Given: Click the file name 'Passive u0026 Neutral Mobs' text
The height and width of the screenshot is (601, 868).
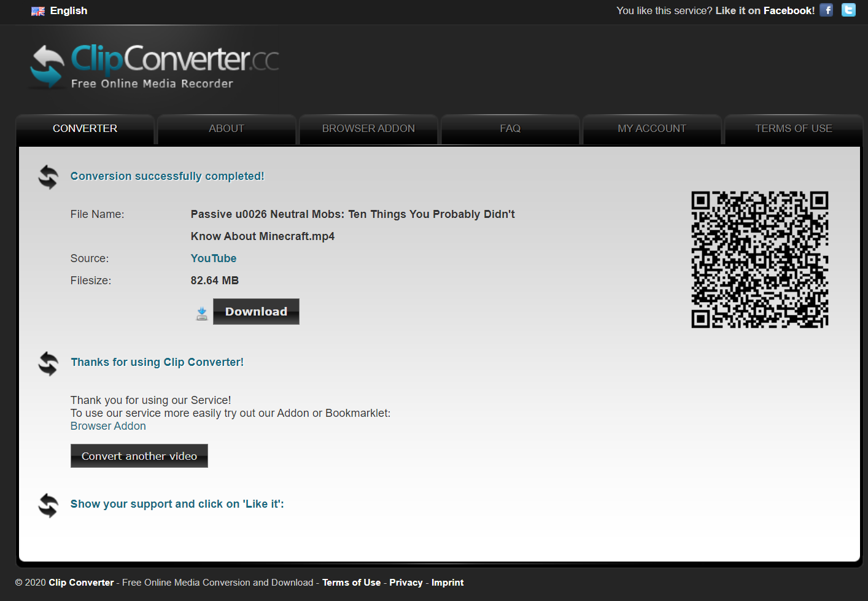Looking at the screenshot, I should (353, 225).
